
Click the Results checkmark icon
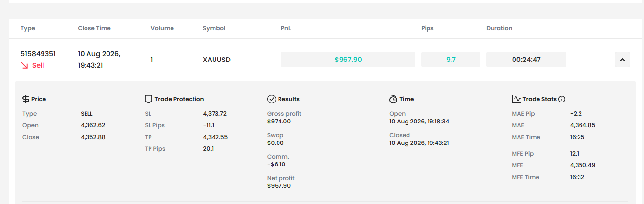click(x=272, y=99)
